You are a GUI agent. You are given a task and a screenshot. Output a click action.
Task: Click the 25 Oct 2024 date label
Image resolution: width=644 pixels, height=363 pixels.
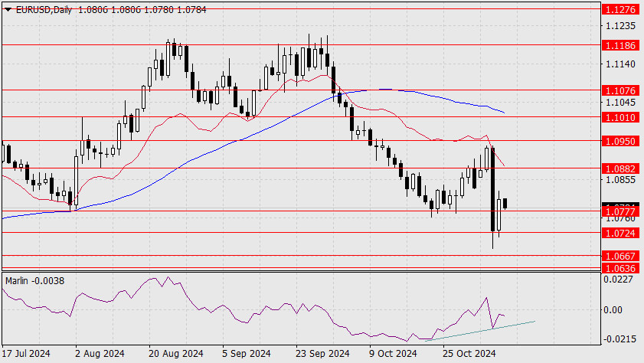click(x=469, y=354)
